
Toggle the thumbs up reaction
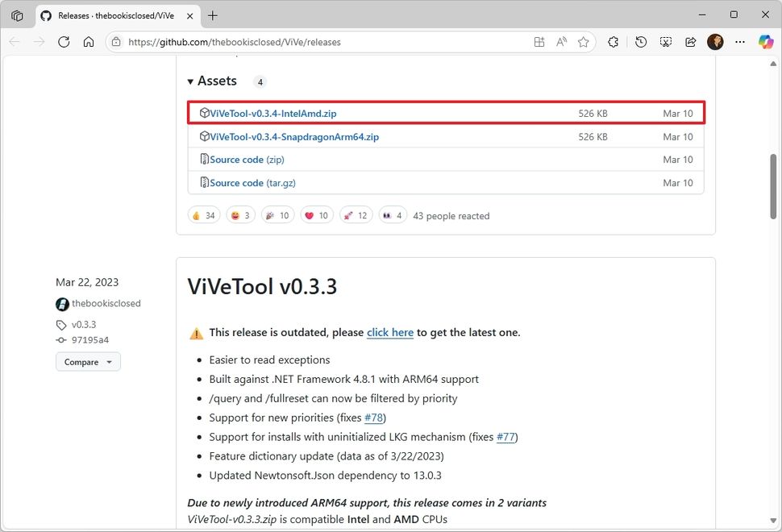tap(203, 215)
